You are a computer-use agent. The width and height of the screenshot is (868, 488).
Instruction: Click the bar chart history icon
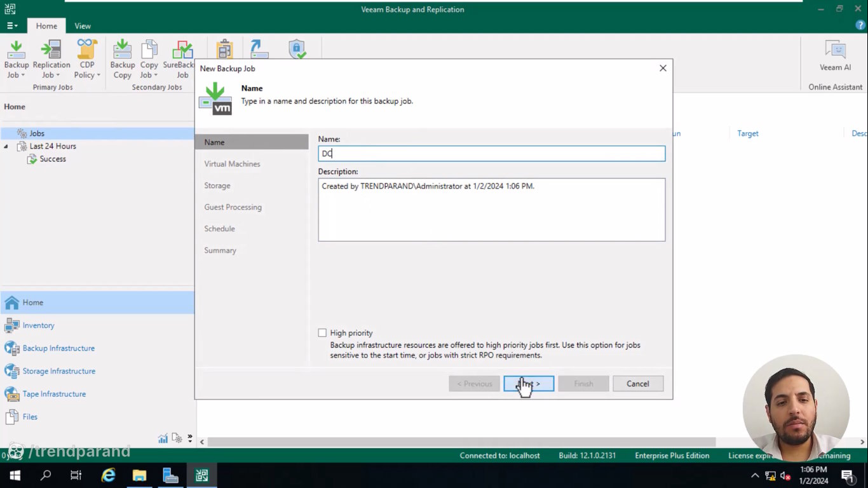pos(163,438)
